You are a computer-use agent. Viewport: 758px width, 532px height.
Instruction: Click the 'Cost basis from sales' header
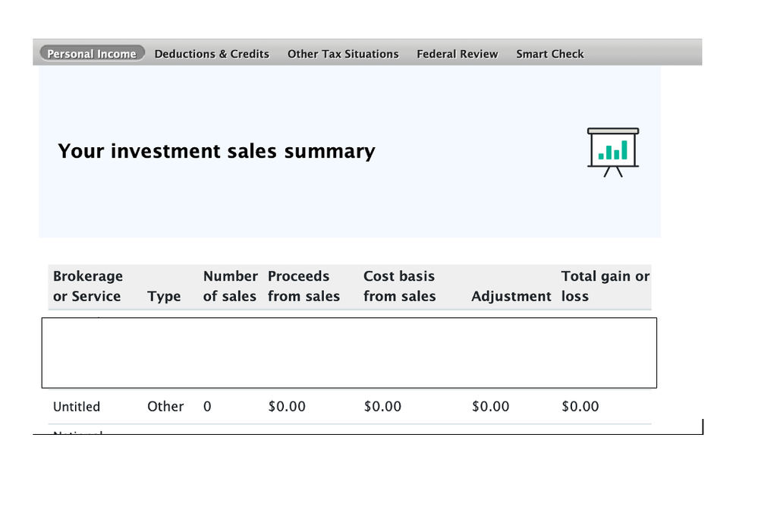point(399,286)
